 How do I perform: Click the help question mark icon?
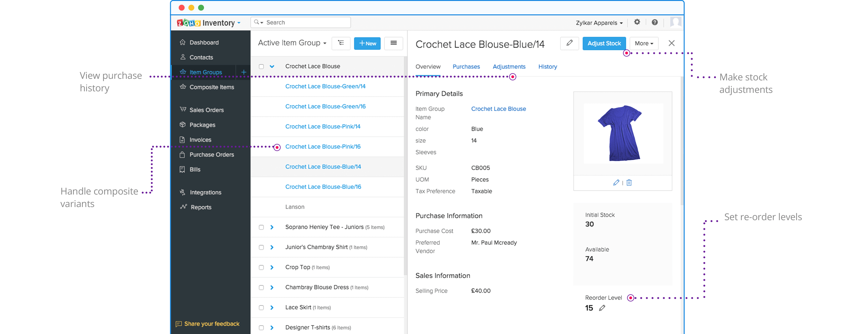pos(654,22)
